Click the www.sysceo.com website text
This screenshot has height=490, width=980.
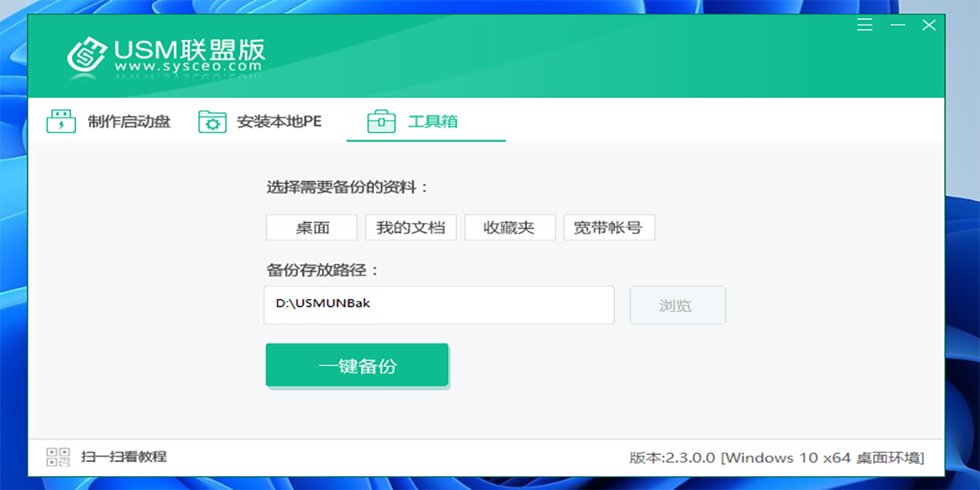pyautogui.click(x=189, y=65)
